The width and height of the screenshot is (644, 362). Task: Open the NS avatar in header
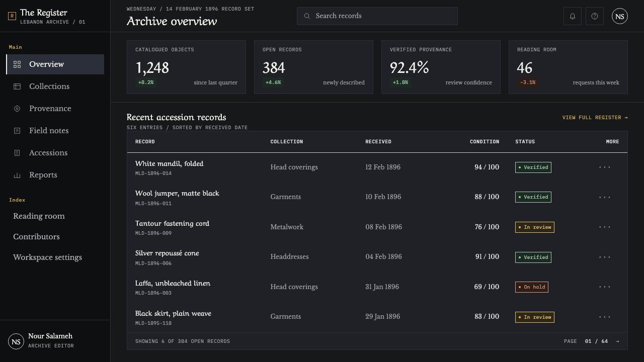[620, 16]
